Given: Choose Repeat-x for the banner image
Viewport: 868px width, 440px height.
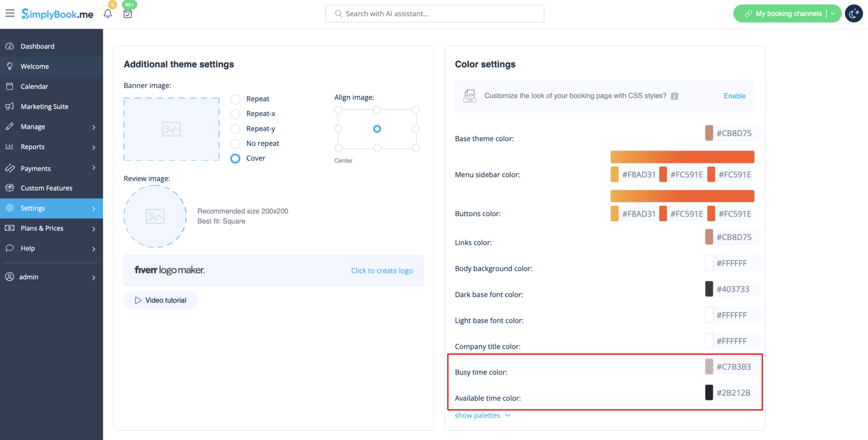Looking at the screenshot, I should (x=235, y=114).
